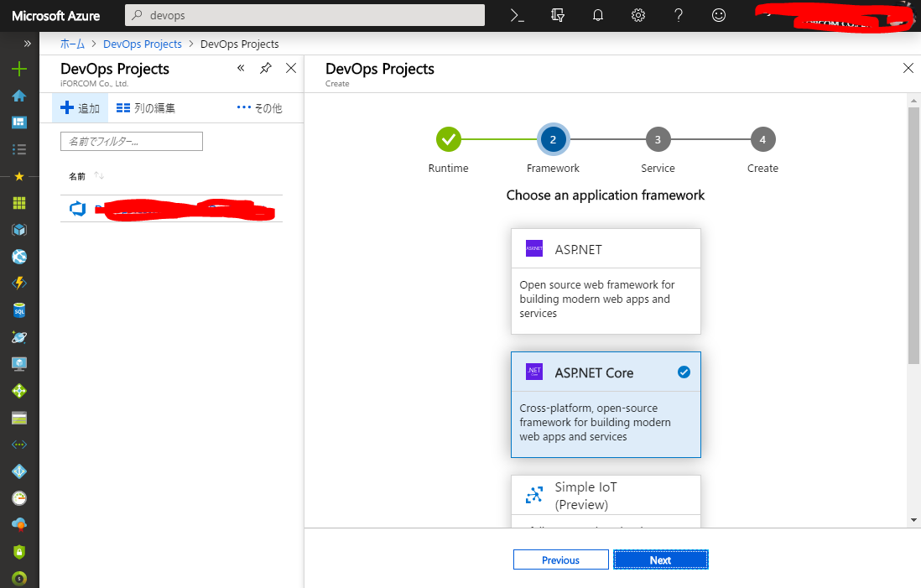Click 列の編集 edit columns
921x588 pixels.
pos(146,108)
